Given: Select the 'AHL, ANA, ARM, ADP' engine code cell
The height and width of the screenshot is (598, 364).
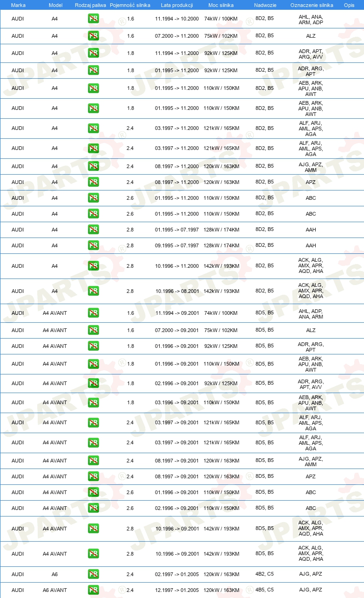Looking at the screenshot, I should tap(311, 20).
